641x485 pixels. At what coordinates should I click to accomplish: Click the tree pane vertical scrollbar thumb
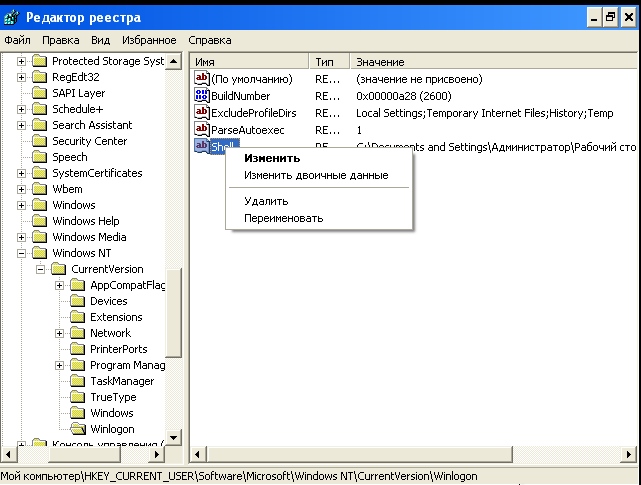(174, 313)
